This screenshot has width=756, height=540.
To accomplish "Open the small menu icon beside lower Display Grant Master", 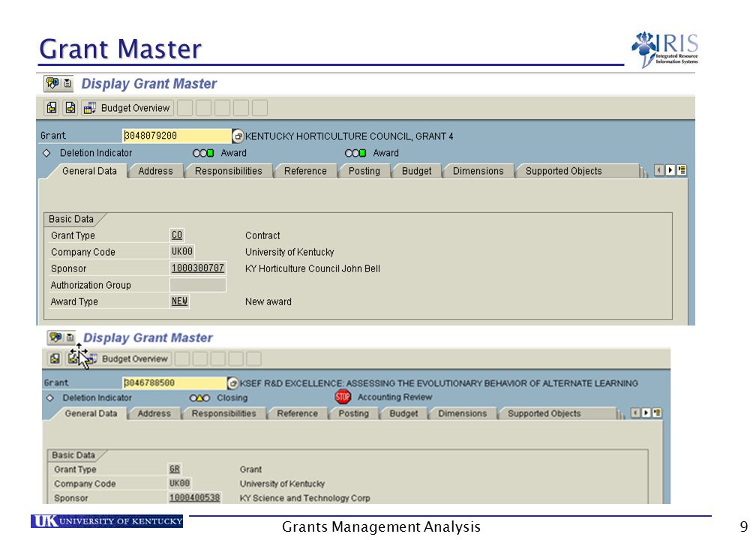I will pyautogui.click(x=70, y=337).
